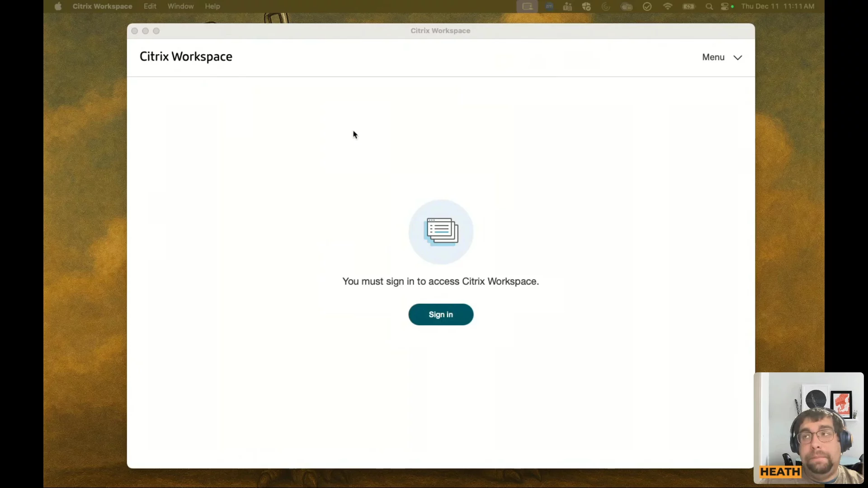Click the Sign in button
This screenshot has height=488, width=868.
[x=440, y=314]
